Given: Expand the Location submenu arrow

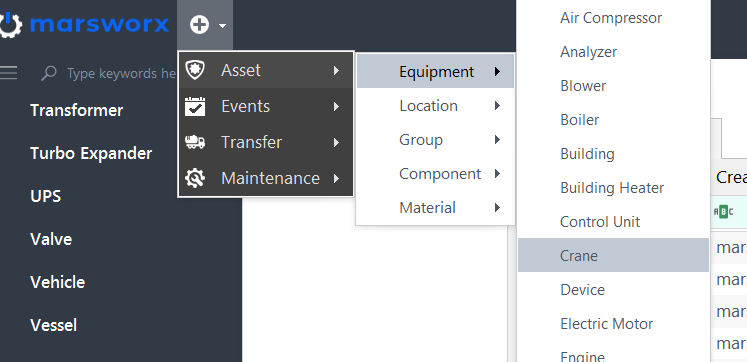Looking at the screenshot, I should click(497, 106).
